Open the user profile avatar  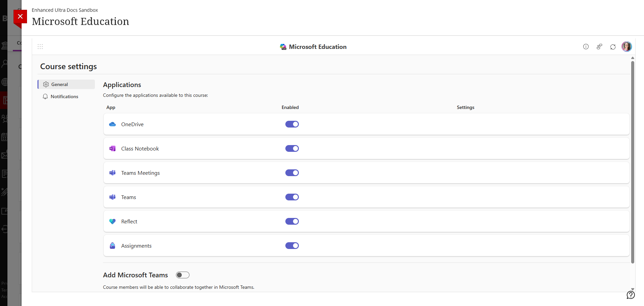coord(626,47)
